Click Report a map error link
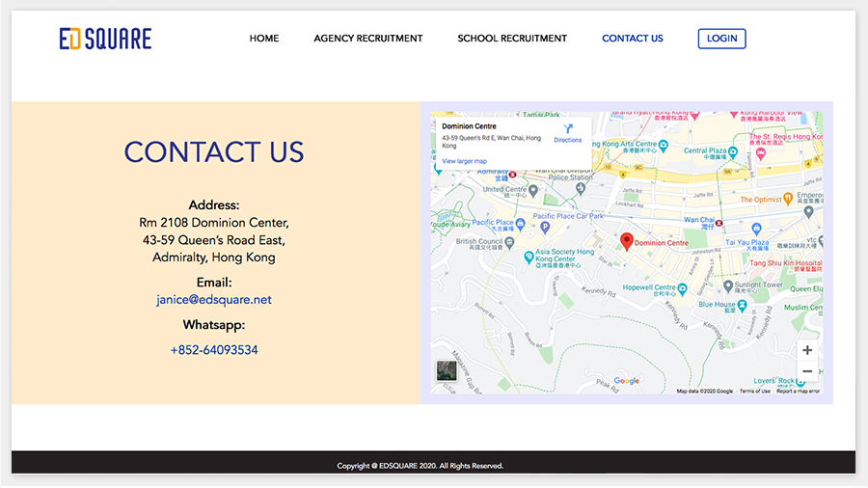Screen dimensions: 868x488 point(798,392)
